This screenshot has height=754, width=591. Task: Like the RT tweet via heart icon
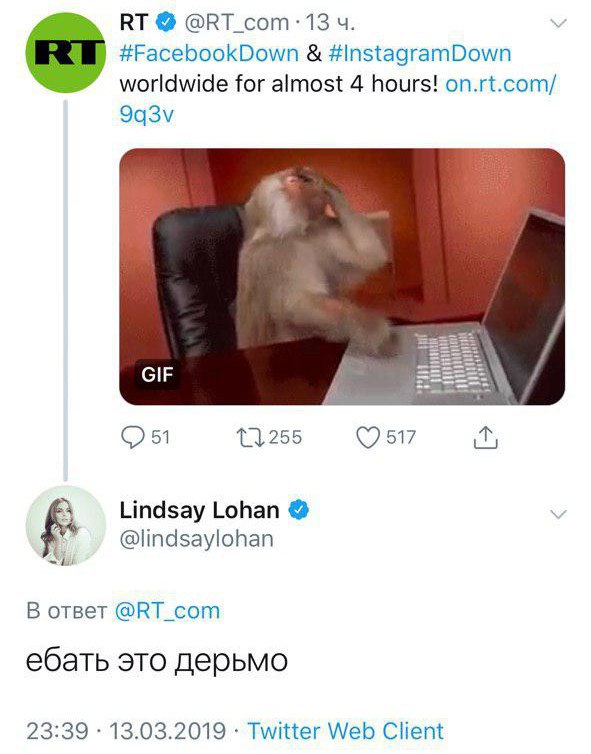pos(368,438)
